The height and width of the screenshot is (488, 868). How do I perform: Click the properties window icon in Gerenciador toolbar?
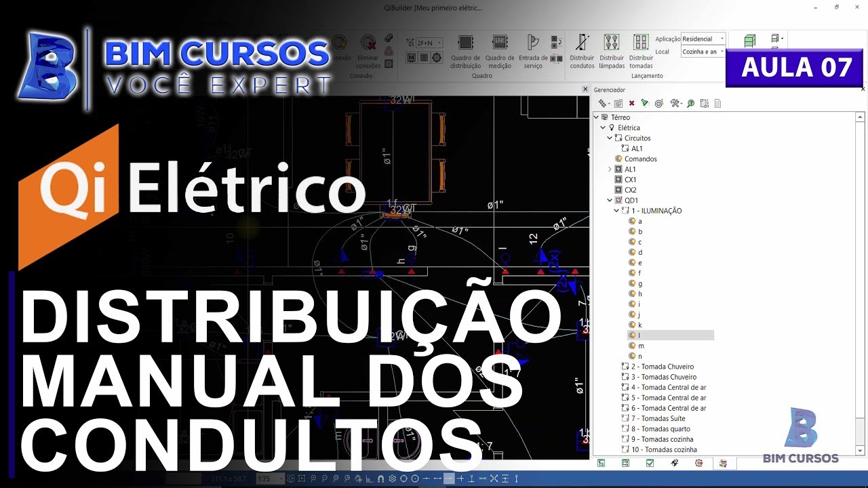click(618, 104)
